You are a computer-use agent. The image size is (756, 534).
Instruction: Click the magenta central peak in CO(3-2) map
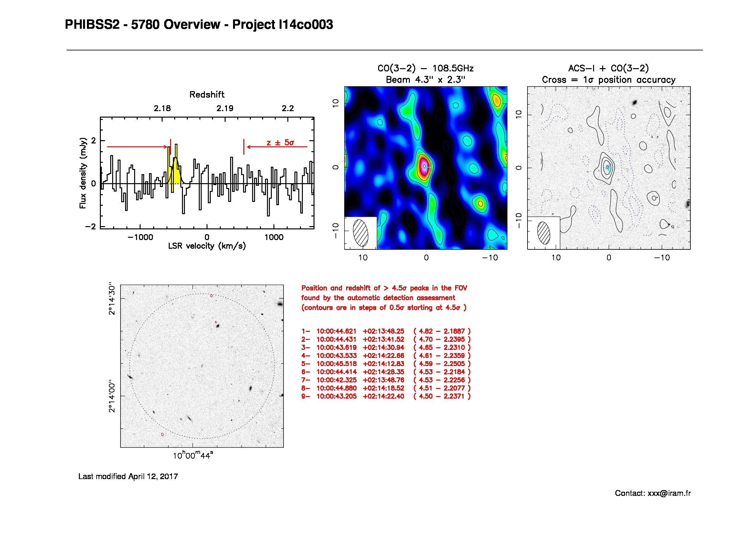pos(423,167)
